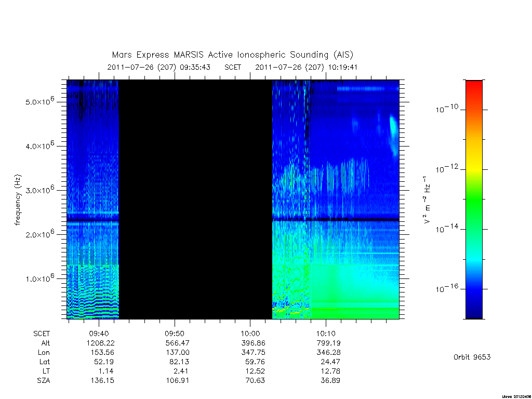Click the 'LT' row label
Viewport: 532px width, 399px height.
tap(46, 371)
